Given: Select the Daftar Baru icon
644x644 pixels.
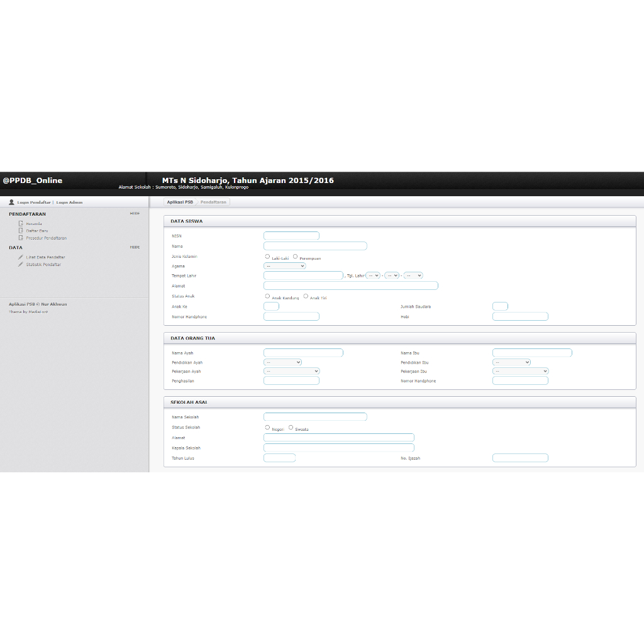Looking at the screenshot, I should click(21, 231).
